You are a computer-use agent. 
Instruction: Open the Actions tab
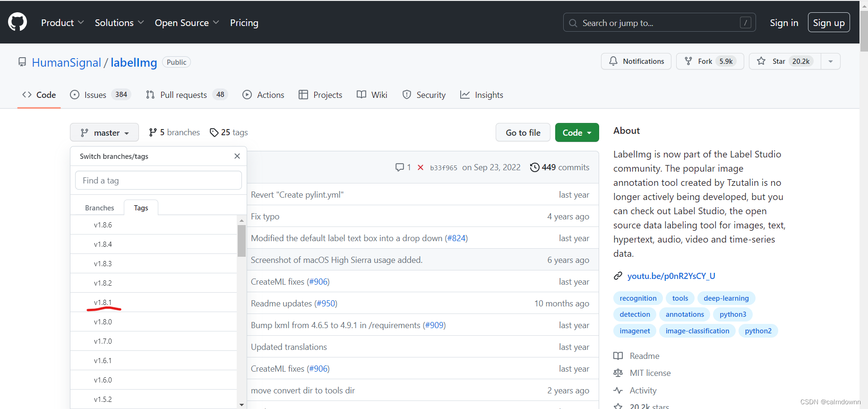[263, 95]
